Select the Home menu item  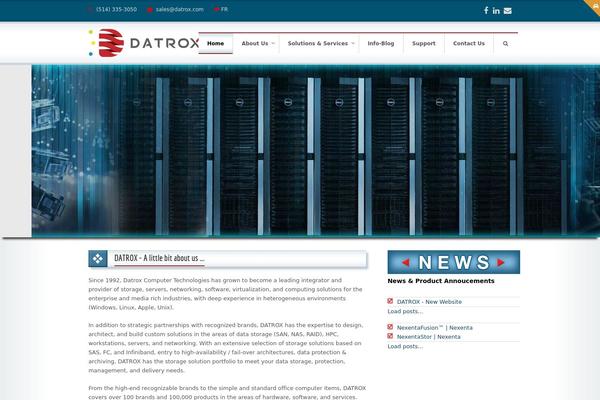(x=215, y=44)
